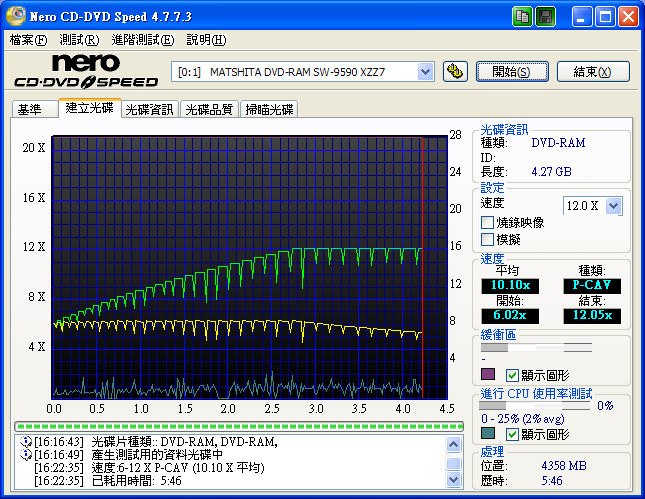
Task: Enable the 燒錄映像 checkbox
Action: click(488, 223)
